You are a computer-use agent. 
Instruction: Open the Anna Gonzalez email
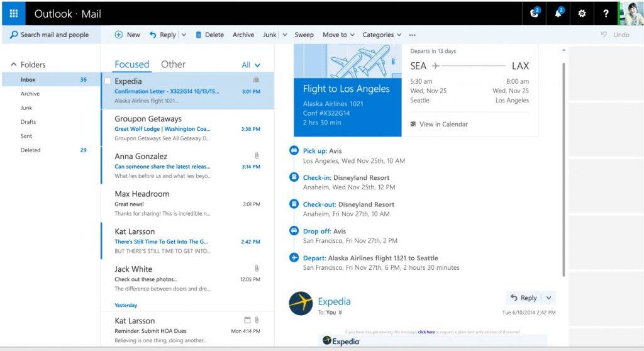pos(187,165)
